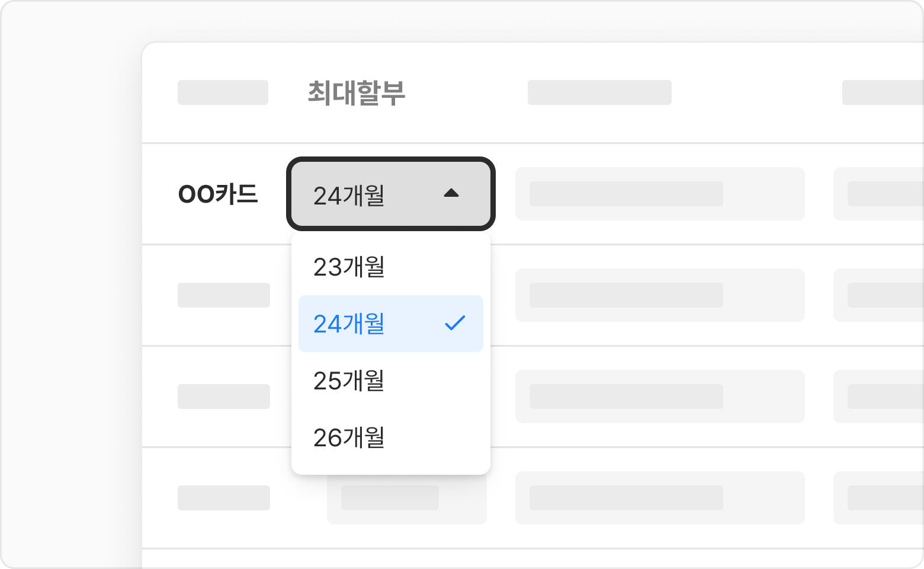Click the bottom row's leftmost placeholder label
Image resolution: width=924 pixels, height=569 pixels.
pyautogui.click(x=224, y=498)
